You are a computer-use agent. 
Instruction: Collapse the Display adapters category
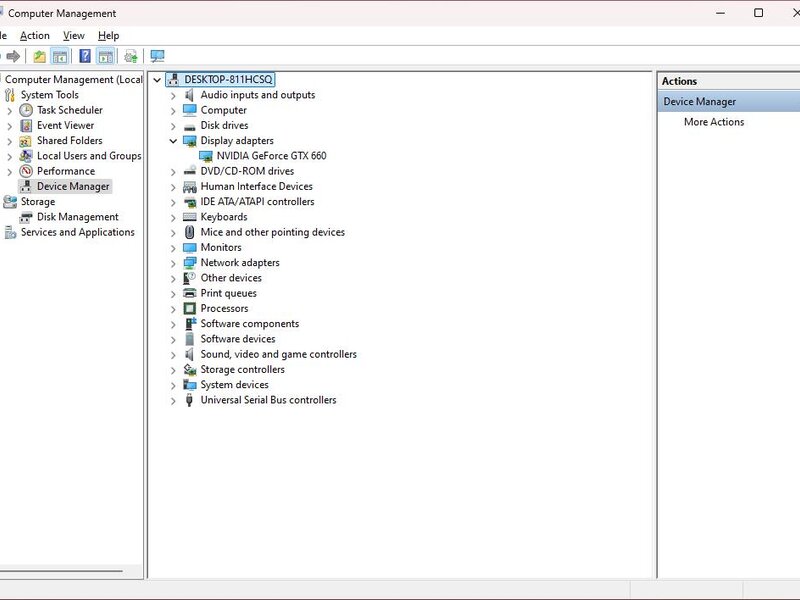[173, 141]
